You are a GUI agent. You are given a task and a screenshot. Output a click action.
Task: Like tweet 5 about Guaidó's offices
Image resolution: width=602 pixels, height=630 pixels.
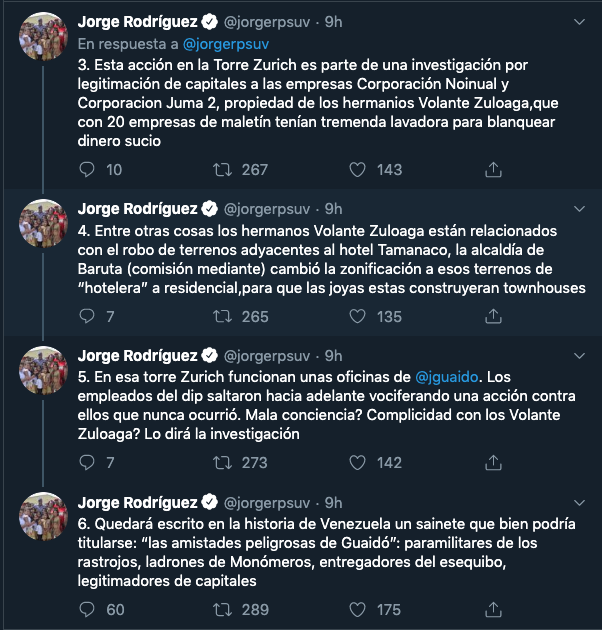[359, 463]
